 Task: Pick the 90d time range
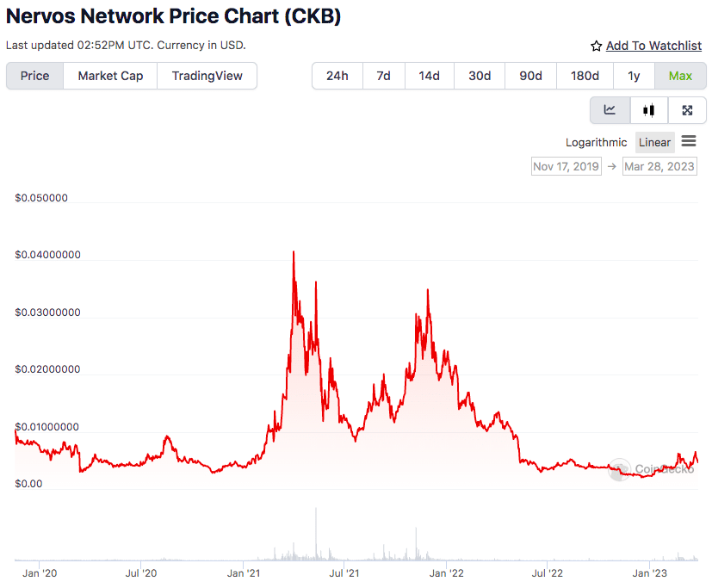[531, 76]
